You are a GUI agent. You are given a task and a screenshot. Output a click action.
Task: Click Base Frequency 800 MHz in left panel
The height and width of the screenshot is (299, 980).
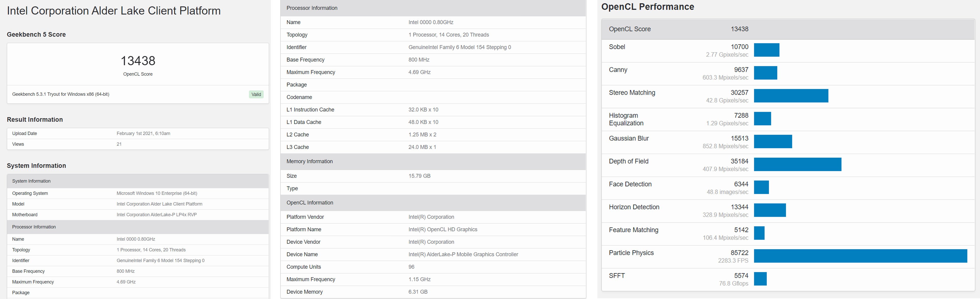pos(126,271)
